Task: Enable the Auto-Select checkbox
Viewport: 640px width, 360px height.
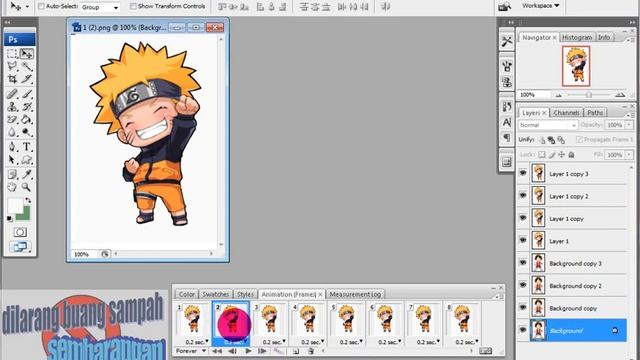Action: [41, 6]
